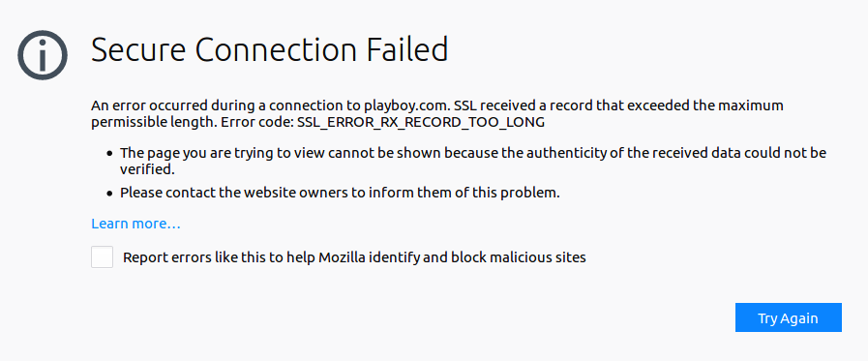Click the word Secure in the heading
The width and height of the screenshot is (868, 361).
(x=139, y=49)
